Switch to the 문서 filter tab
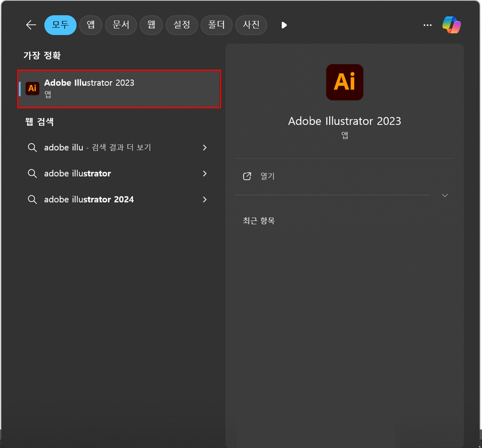The height and width of the screenshot is (448, 482). (121, 25)
